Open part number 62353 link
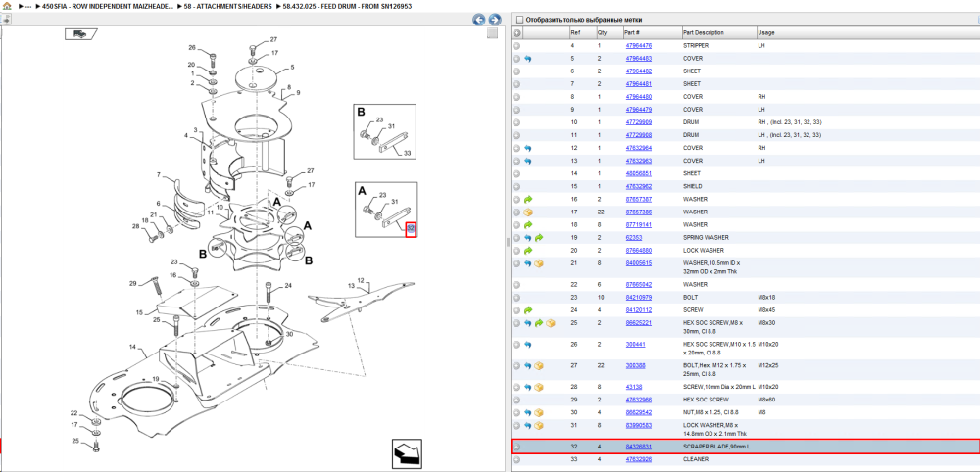Viewport: 980px width, 472px height. pyautogui.click(x=634, y=238)
